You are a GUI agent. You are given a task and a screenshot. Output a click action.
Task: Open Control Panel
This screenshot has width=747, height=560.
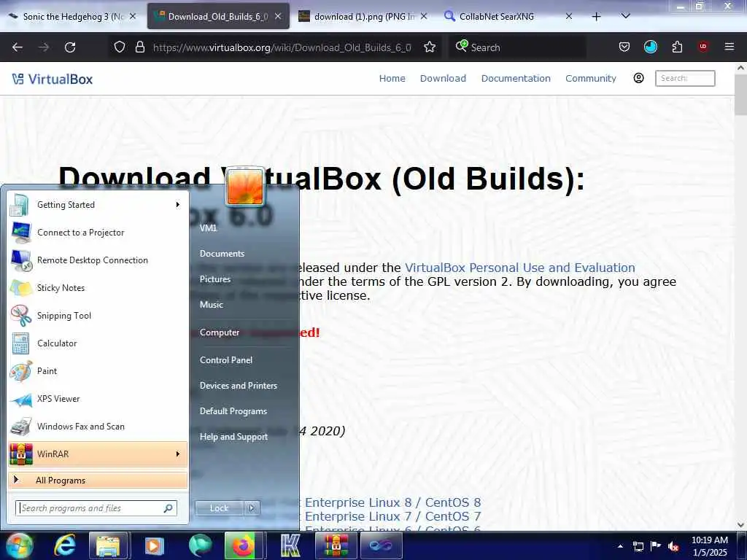226,360
